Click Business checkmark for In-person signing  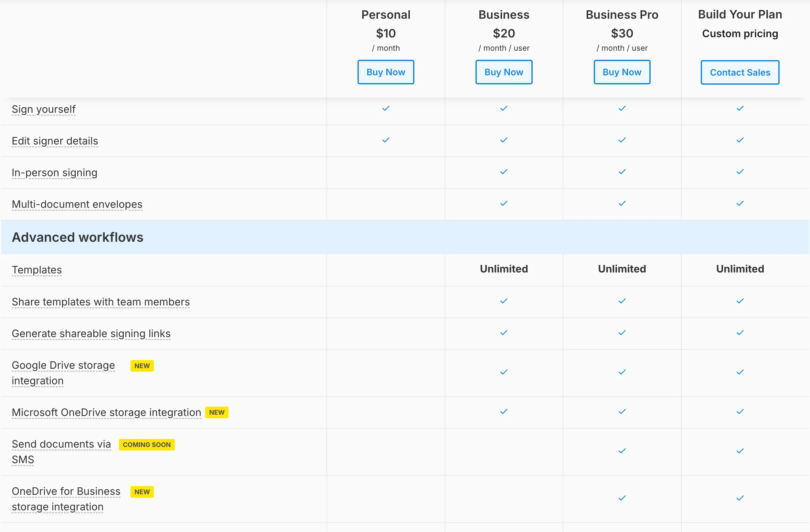pyautogui.click(x=504, y=172)
